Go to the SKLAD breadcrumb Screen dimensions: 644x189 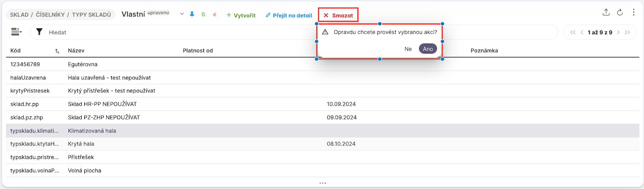point(19,15)
